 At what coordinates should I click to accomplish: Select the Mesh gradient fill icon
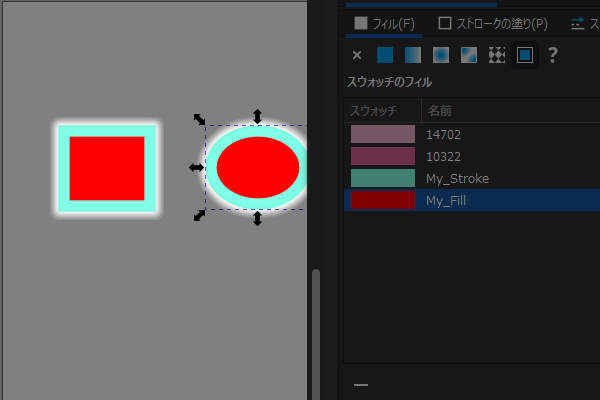(469, 55)
